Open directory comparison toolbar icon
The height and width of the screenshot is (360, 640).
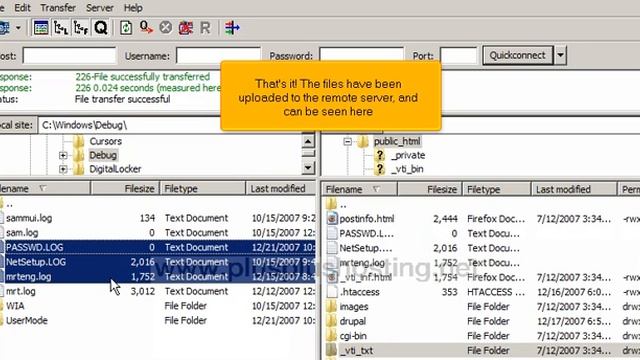pyautogui.click(x=232, y=28)
